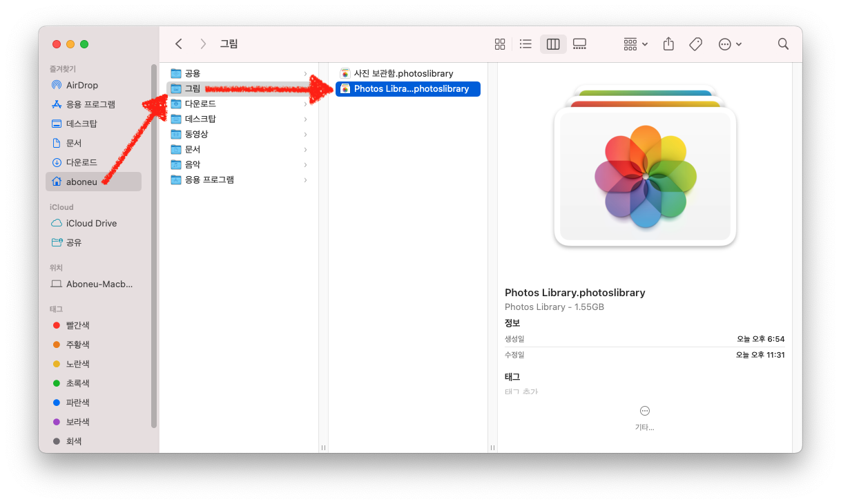Viewport: 841px width, 504px height.
Task: Select 문서 in sidebar
Action: coord(93,143)
